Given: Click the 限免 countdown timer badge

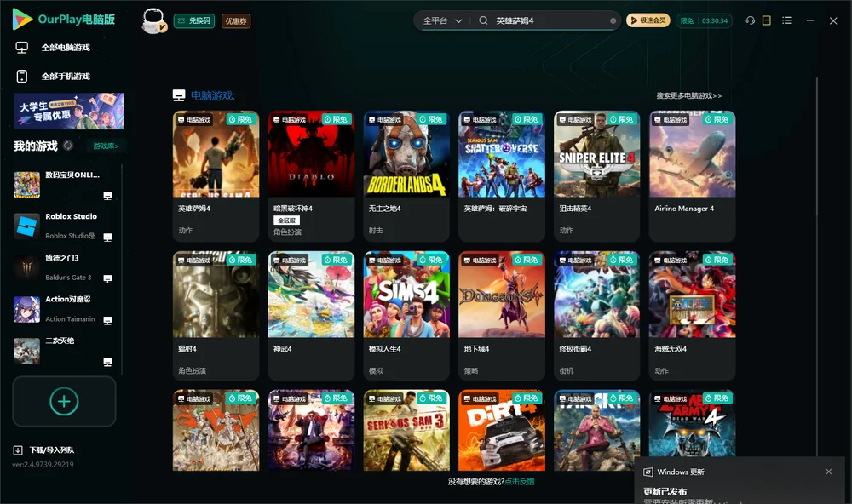Looking at the screenshot, I should point(704,20).
